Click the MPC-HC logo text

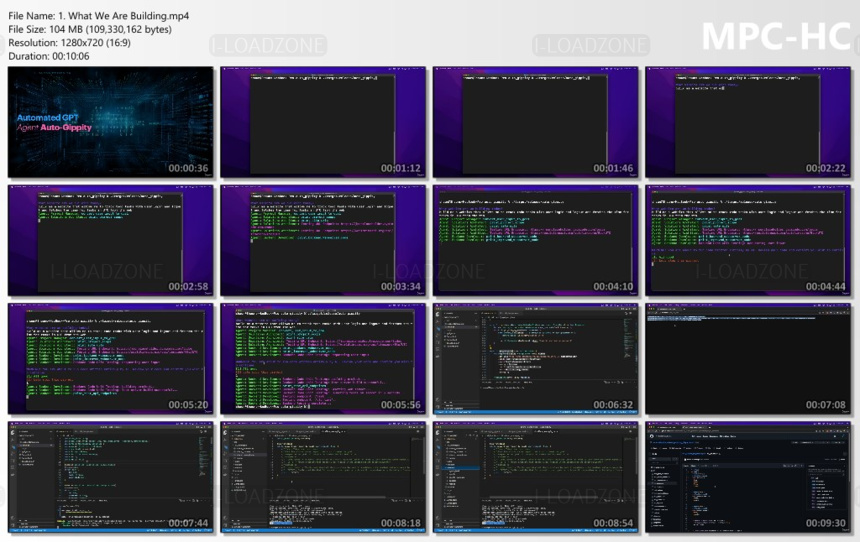(x=776, y=37)
